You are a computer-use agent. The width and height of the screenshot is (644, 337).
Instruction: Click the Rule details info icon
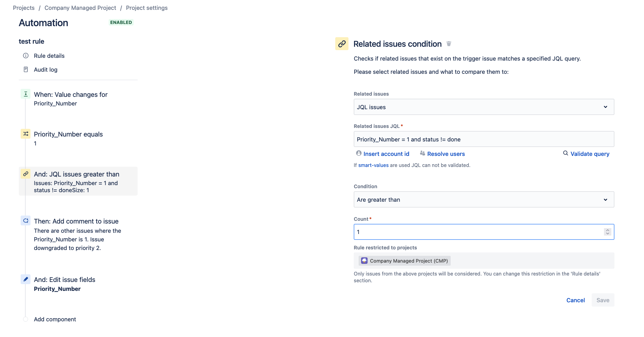[26, 56]
